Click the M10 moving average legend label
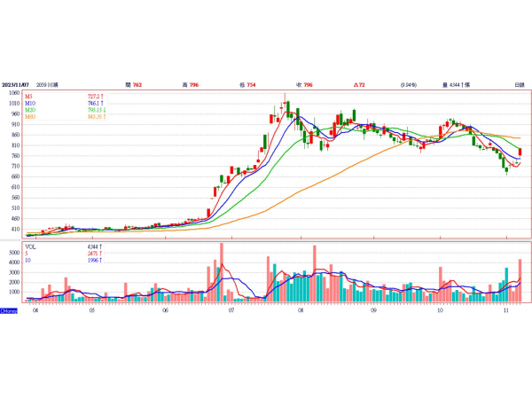 (x=31, y=103)
